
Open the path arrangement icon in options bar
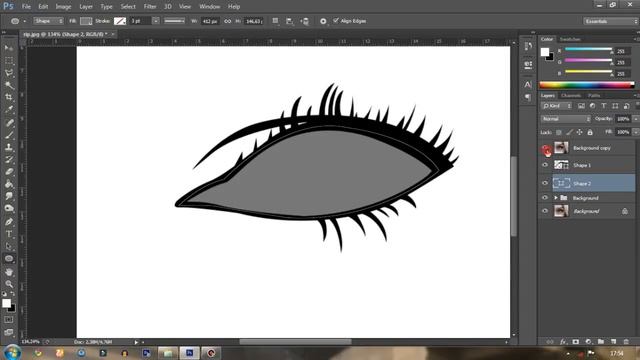tap(304, 21)
